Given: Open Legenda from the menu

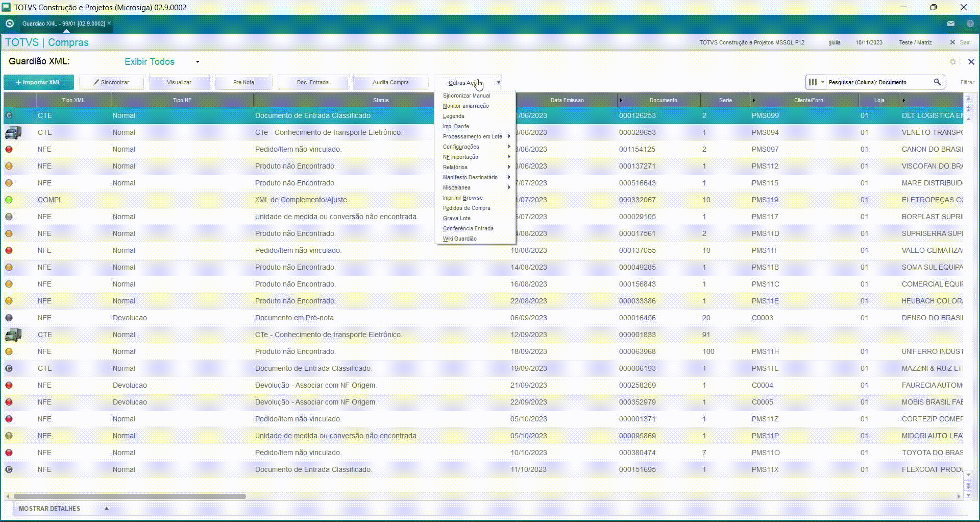Looking at the screenshot, I should pos(453,116).
